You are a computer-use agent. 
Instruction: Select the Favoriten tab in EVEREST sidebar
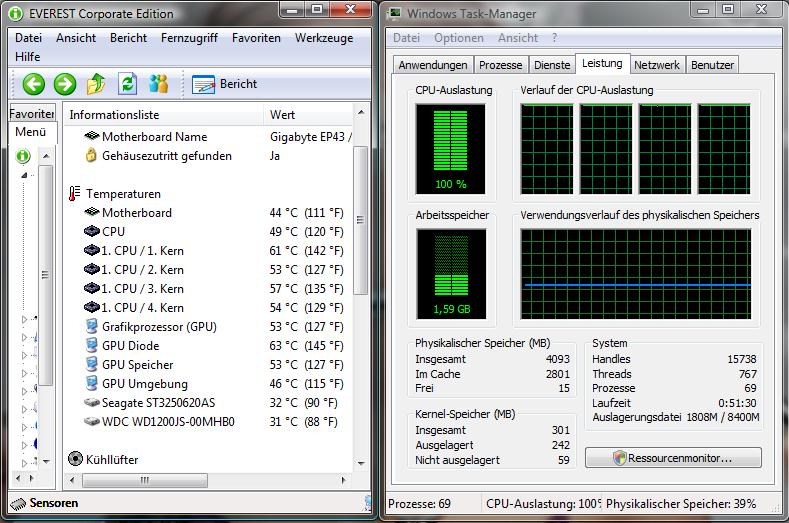tap(32, 114)
